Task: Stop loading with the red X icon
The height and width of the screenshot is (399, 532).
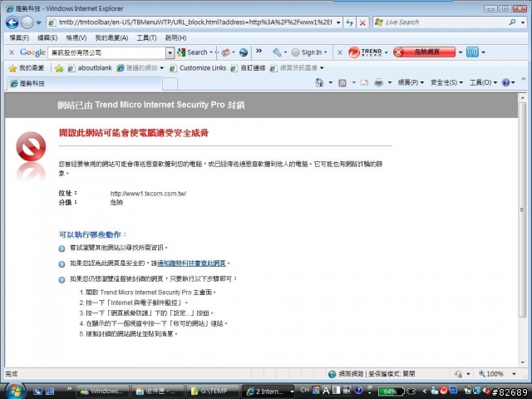Action: (362, 22)
